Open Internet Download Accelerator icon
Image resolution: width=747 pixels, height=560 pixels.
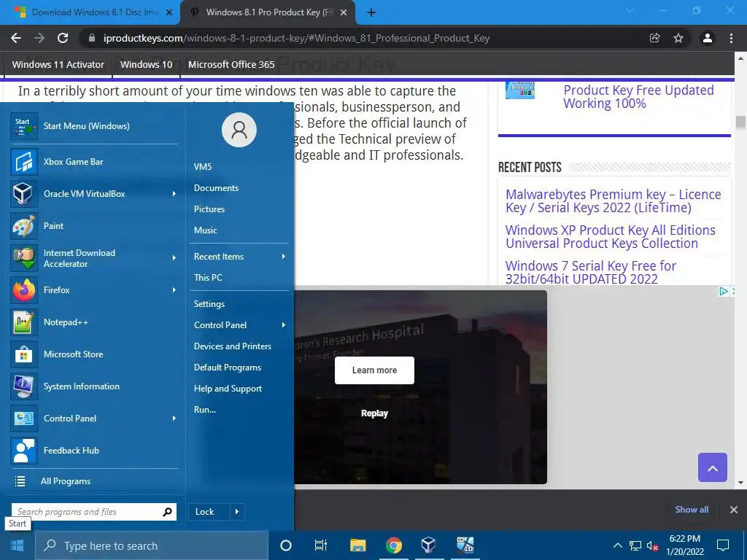pos(24,258)
